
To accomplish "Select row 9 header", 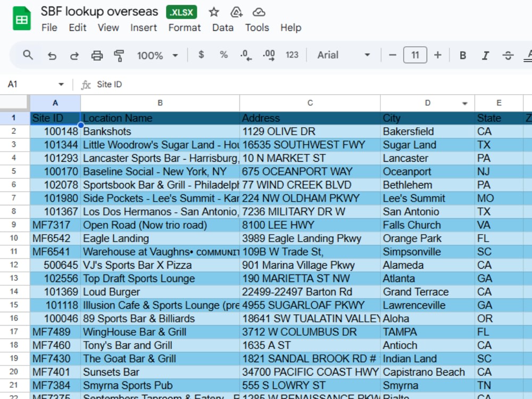I will (14, 225).
